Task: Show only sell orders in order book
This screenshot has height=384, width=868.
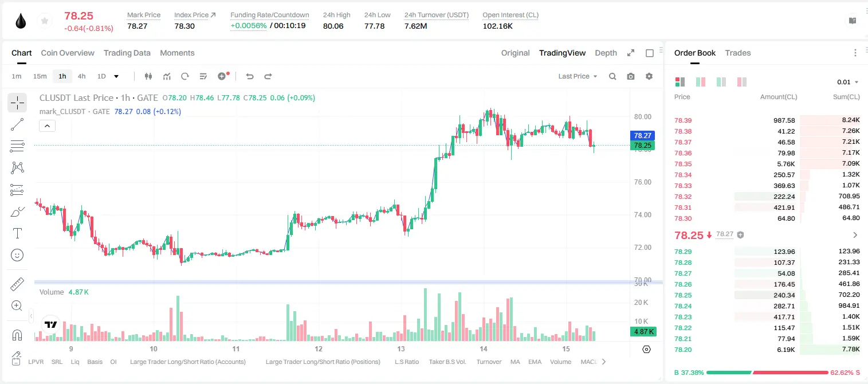Action: [742, 82]
